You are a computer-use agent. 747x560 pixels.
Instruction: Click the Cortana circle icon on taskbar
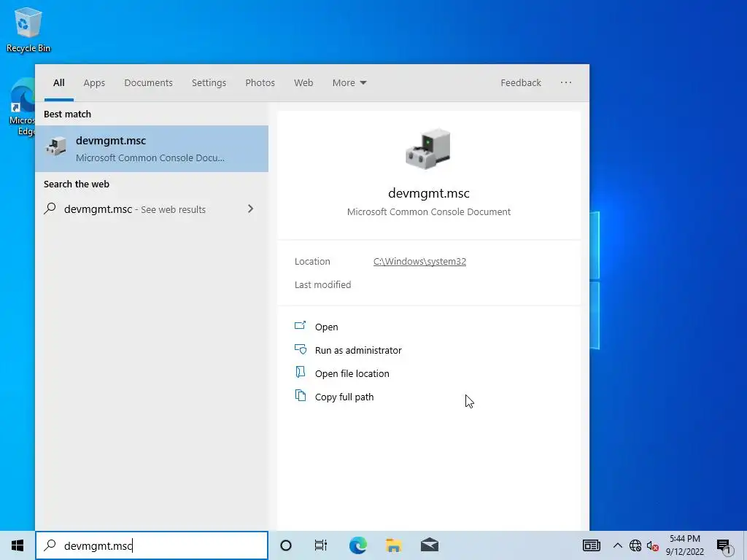pos(286,545)
